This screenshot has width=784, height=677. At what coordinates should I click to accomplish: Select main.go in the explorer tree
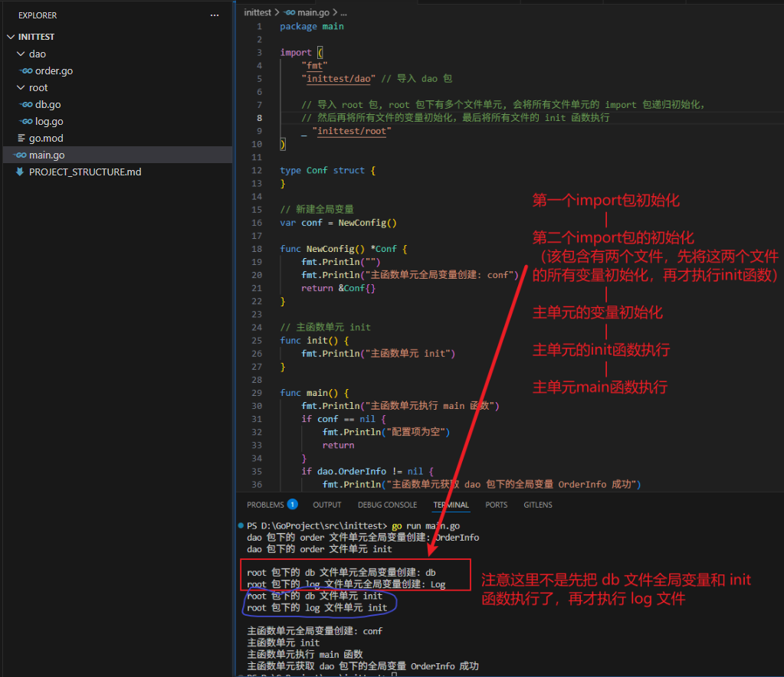coord(47,155)
